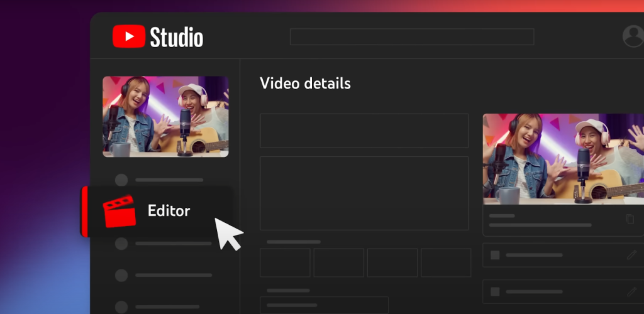Select the sidebar video thumbnail
The height and width of the screenshot is (314, 644).
pos(165,116)
